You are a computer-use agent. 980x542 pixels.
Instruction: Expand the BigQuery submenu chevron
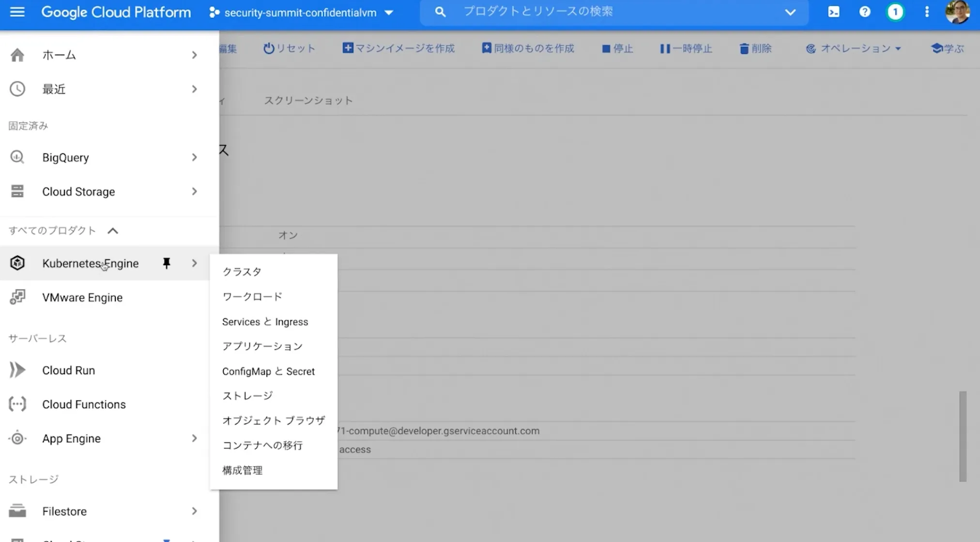[194, 157]
